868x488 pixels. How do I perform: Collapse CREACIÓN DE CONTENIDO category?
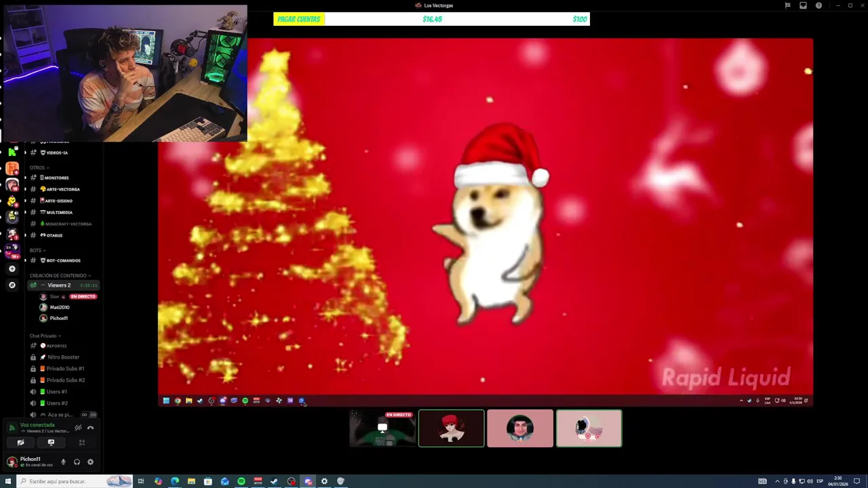[60, 276]
